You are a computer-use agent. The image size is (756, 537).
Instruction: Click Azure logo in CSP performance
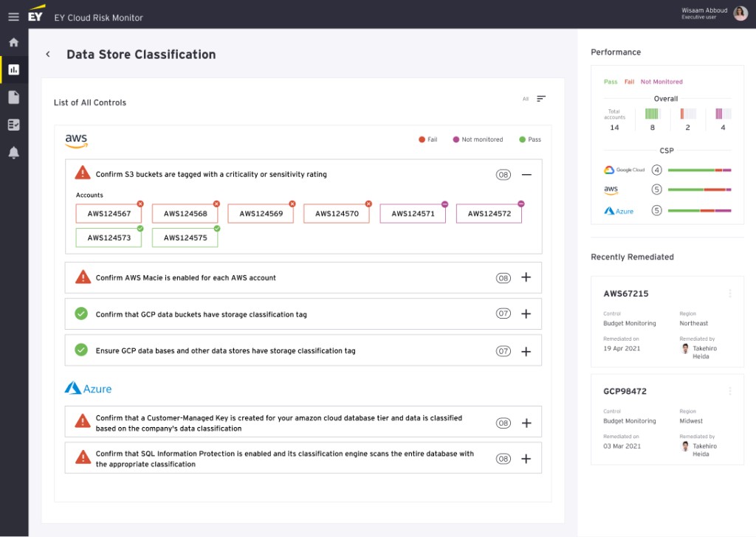pyautogui.click(x=619, y=211)
